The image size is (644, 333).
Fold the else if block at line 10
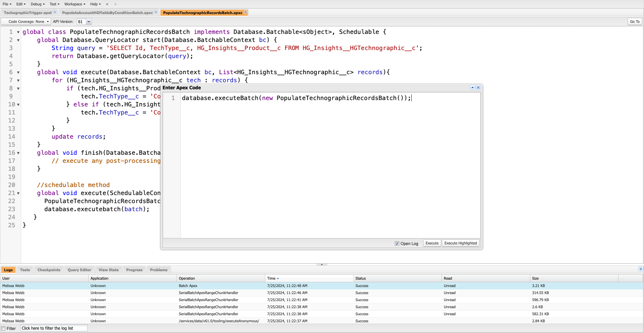click(18, 105)
